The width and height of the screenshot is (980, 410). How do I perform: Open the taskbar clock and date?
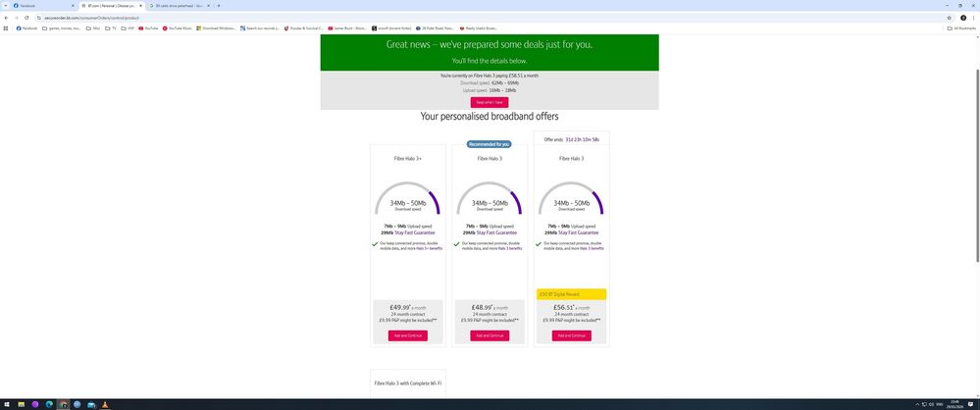pyautogui.click(x=954, y=404)
